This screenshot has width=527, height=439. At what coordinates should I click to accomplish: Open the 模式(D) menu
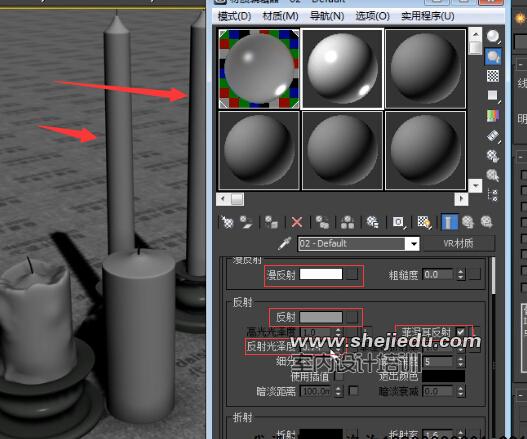click(235, 16)
